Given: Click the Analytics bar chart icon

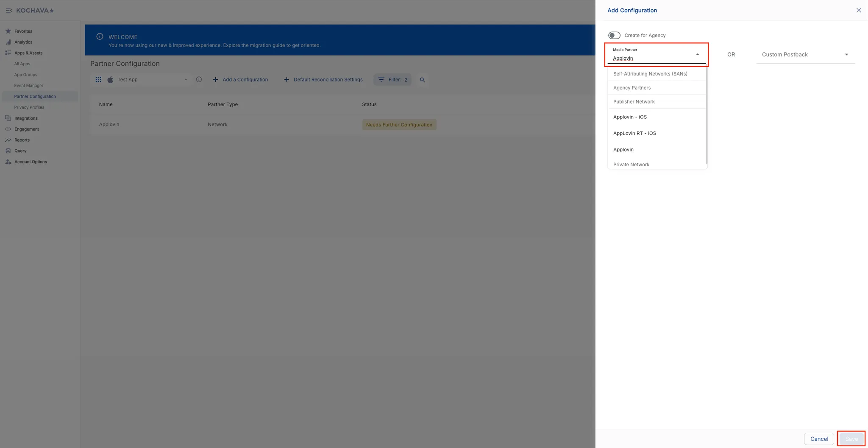Looking at the screenshot, I should point(8,42).
